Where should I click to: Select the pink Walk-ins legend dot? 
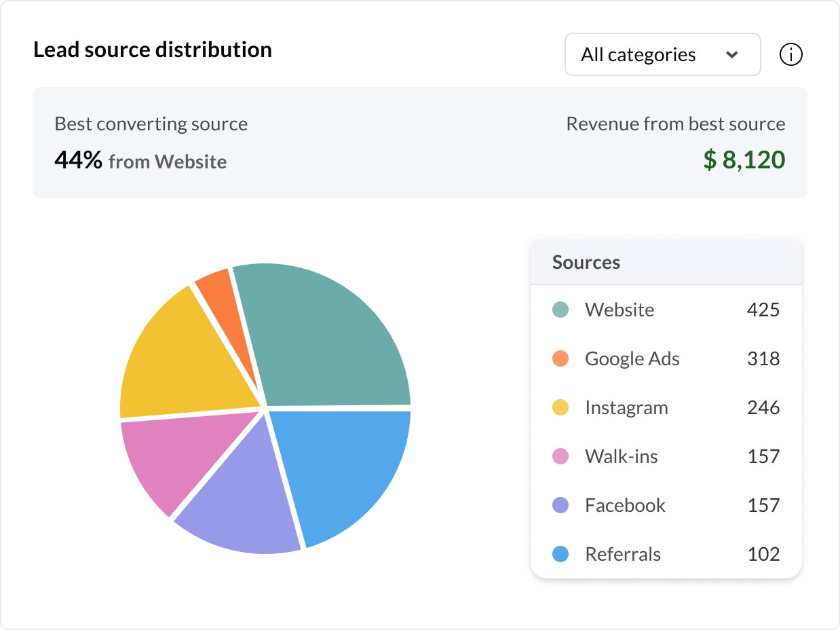pyautogui.click(x=560, y=456)
